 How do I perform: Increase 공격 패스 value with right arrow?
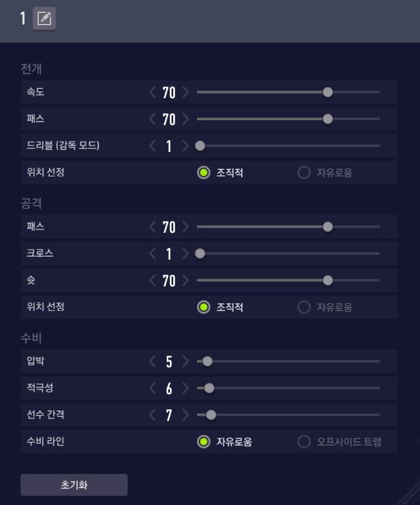[186, 227]
